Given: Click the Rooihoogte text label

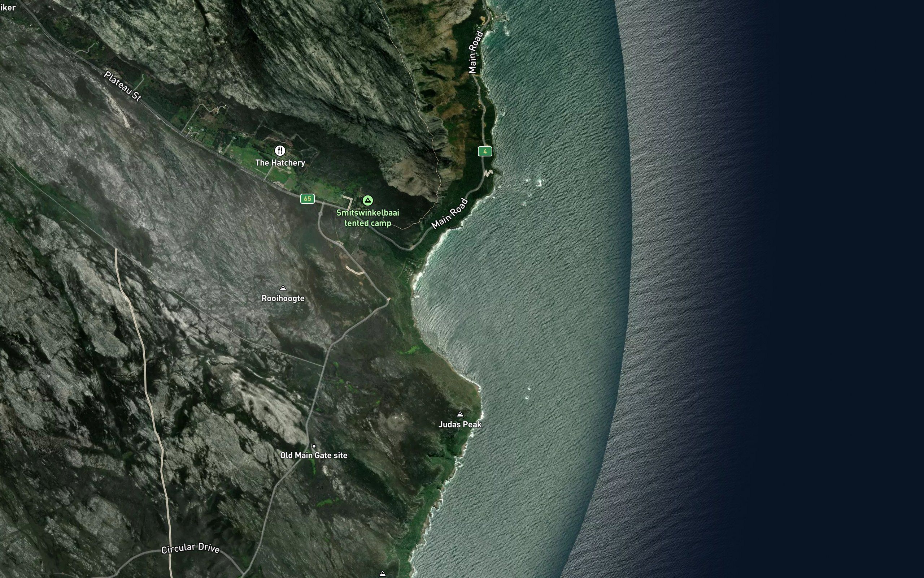Looking at the screenshot, I should (283, 298).
